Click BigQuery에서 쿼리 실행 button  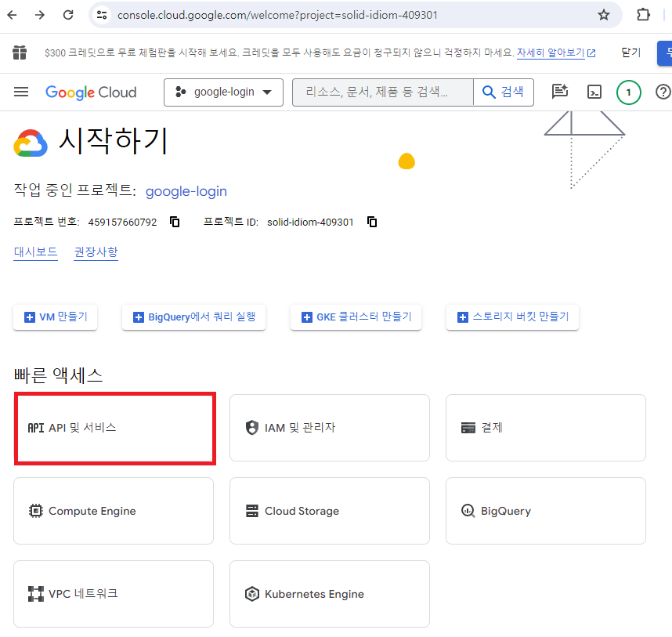193,317
